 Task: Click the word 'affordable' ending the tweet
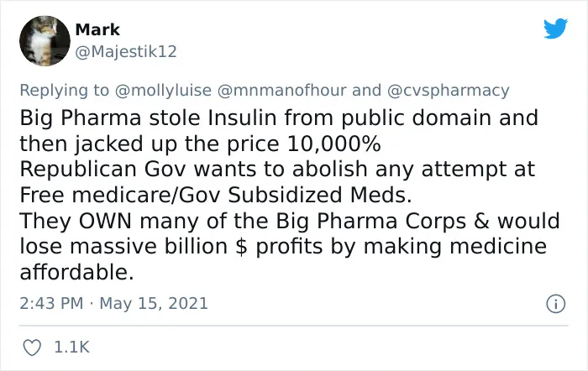click(x=76, y=272)
